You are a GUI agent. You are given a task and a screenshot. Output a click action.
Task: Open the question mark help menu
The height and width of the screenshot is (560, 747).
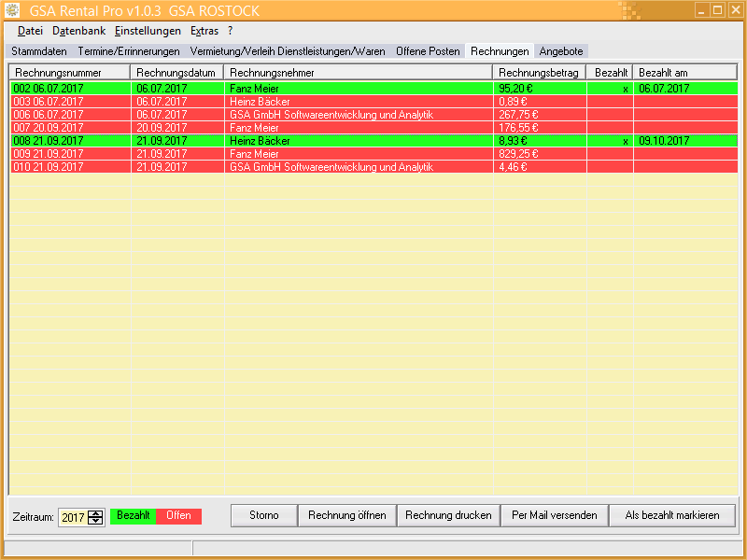point(230,31)
